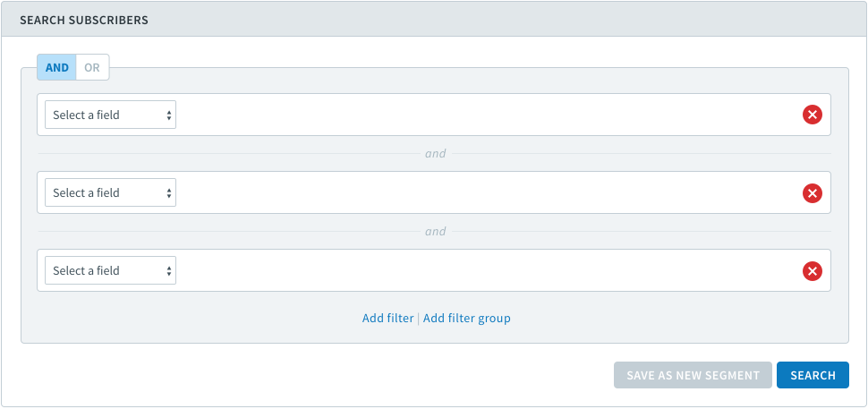Click the first 'and' separator label
The height and width of the screenshot is (409, 868).
(435, 153)
